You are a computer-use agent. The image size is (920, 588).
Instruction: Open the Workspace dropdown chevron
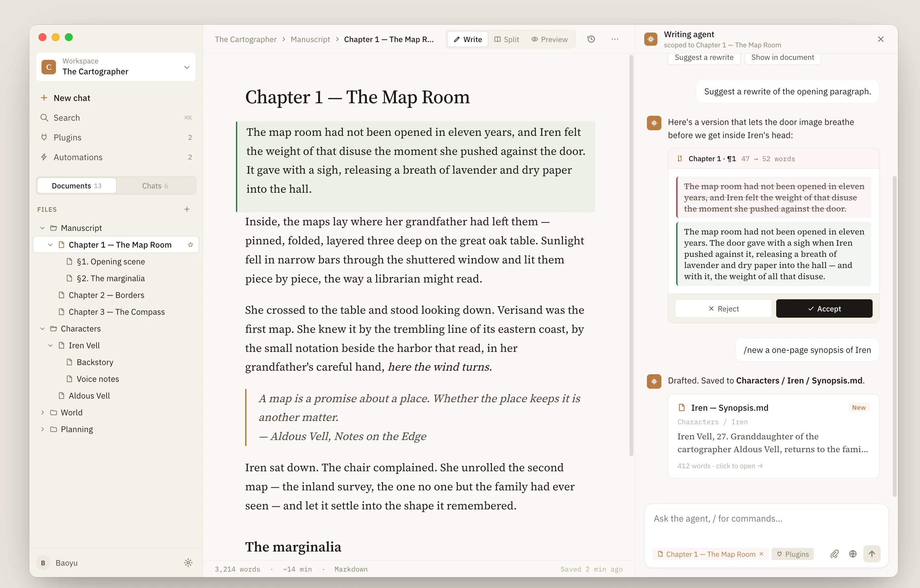(x=187, y=67)
